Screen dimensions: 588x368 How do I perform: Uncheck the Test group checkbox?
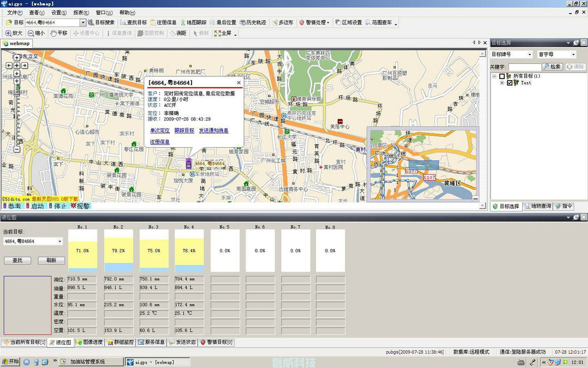click(x=510, y=83)
